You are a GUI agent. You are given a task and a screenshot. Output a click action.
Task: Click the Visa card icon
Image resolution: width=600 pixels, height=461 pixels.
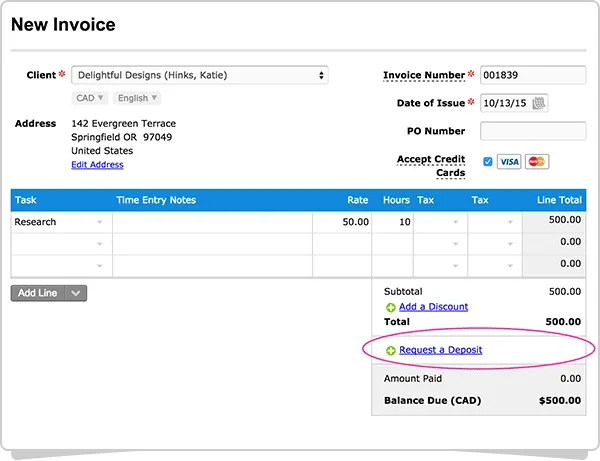tap(509, 162)
